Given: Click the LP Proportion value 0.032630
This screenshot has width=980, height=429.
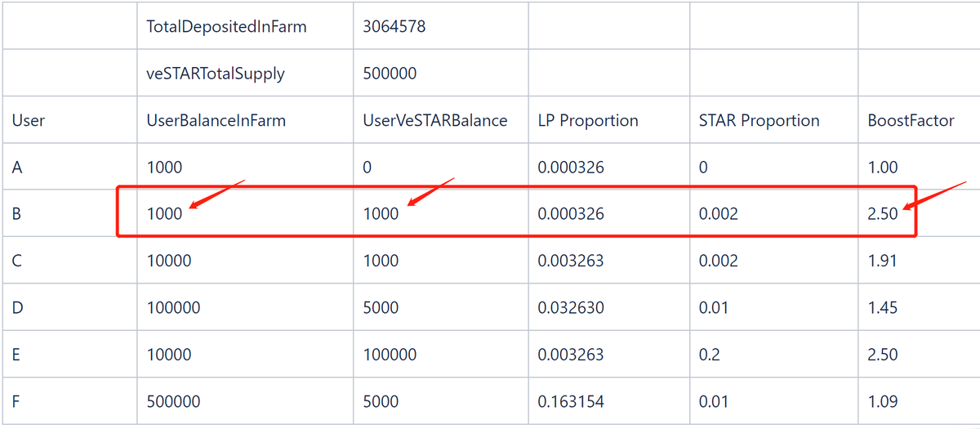Looking at the screenshot, I should [571, 307].
